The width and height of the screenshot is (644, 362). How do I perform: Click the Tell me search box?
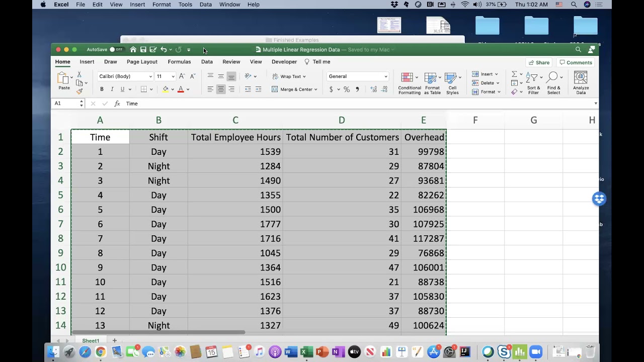[x=317, y=62]
